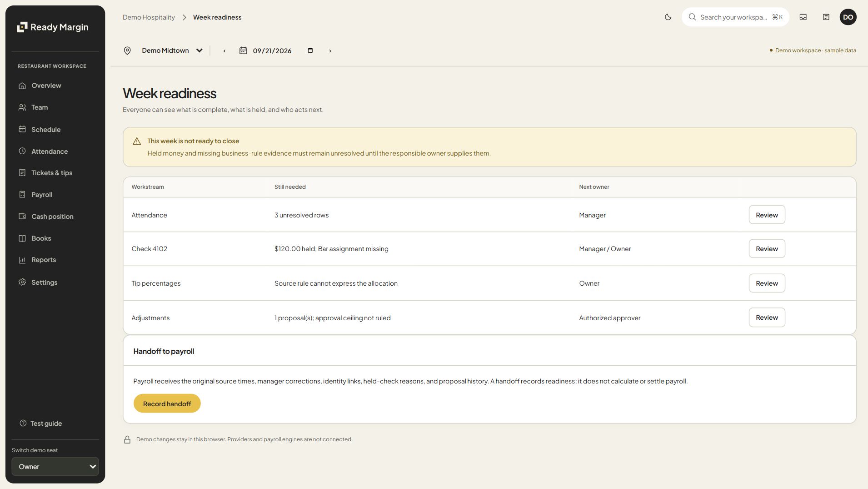Open Payroll in the sidebar

pyautogui.click(x=55, y=195)
